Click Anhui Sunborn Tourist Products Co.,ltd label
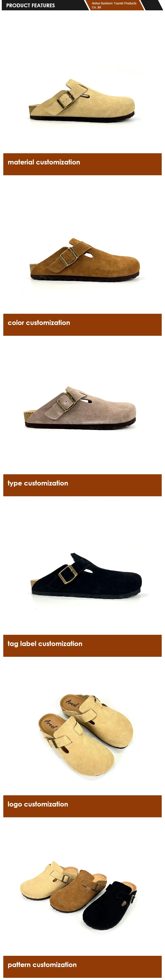Screen dimensions: 165x980 [114, 5]
